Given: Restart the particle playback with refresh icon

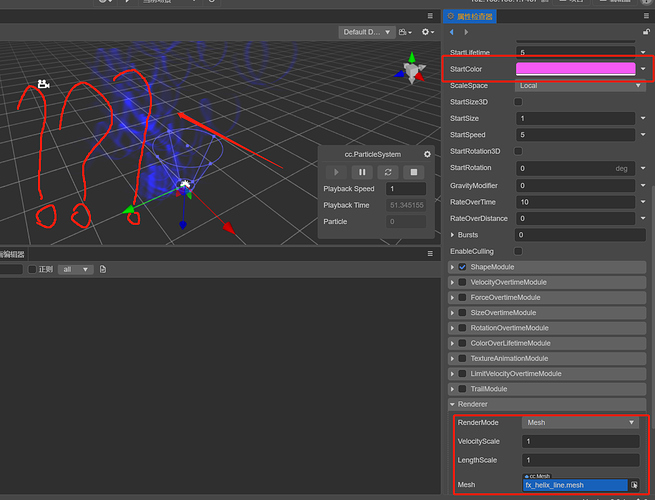Looking at the screenshot, I should click(387, 172).
